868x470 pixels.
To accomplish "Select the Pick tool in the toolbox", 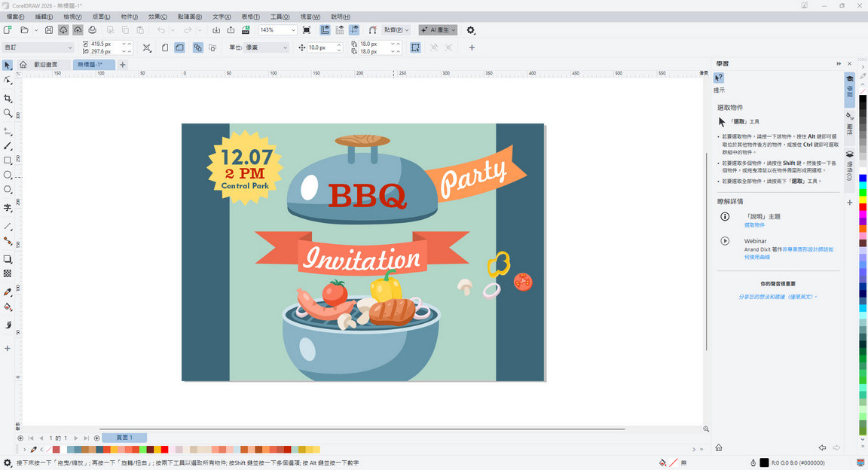I will (x=8, y=66).
